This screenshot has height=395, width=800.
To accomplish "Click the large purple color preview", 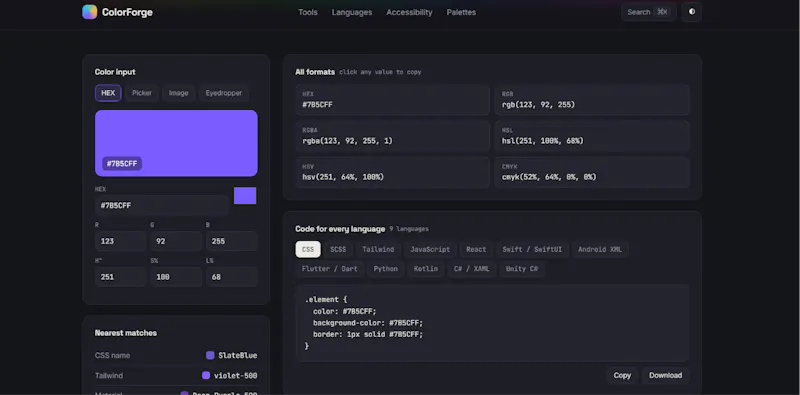I will [x=176, y=143].
